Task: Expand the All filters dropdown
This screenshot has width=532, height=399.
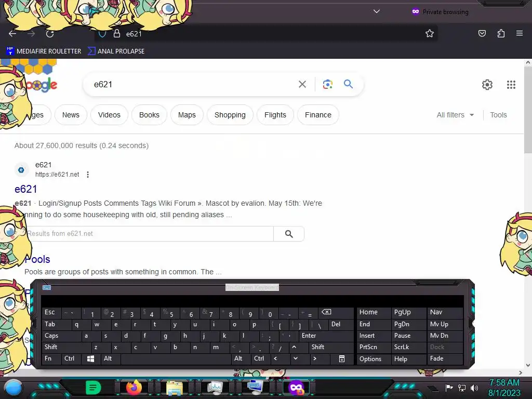Action: 455,115
